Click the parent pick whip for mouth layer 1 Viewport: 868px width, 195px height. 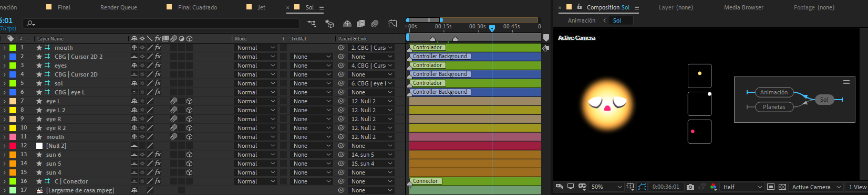[x=341, y=48]
